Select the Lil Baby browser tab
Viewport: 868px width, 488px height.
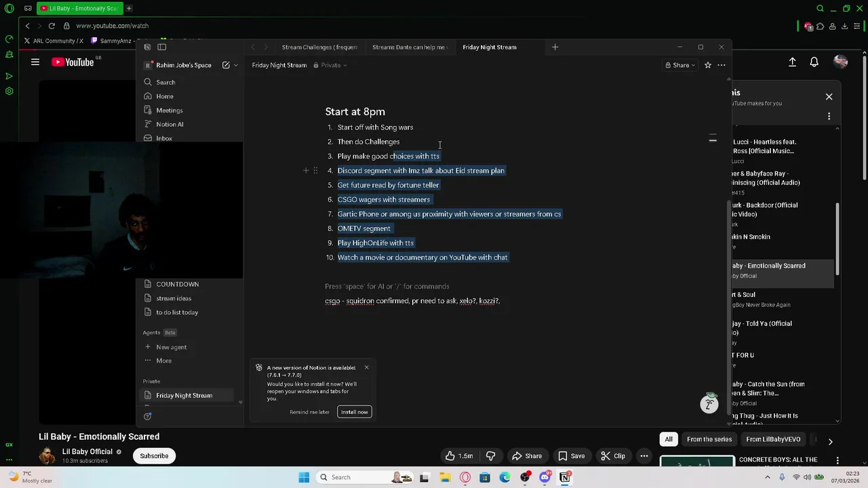tap(79, 8)
